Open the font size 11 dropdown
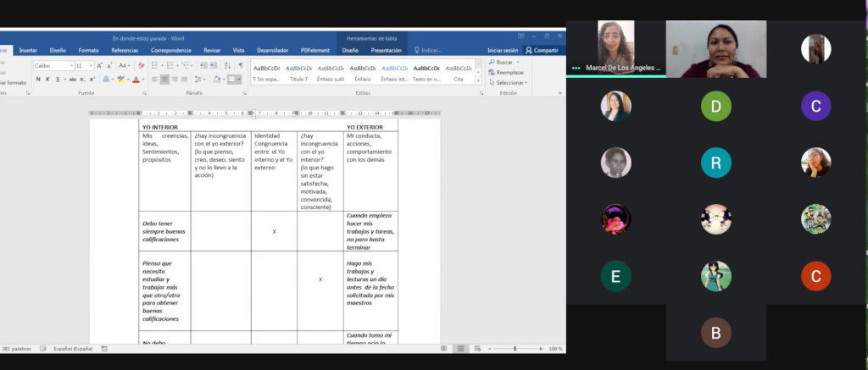 [x=92, y=65]
